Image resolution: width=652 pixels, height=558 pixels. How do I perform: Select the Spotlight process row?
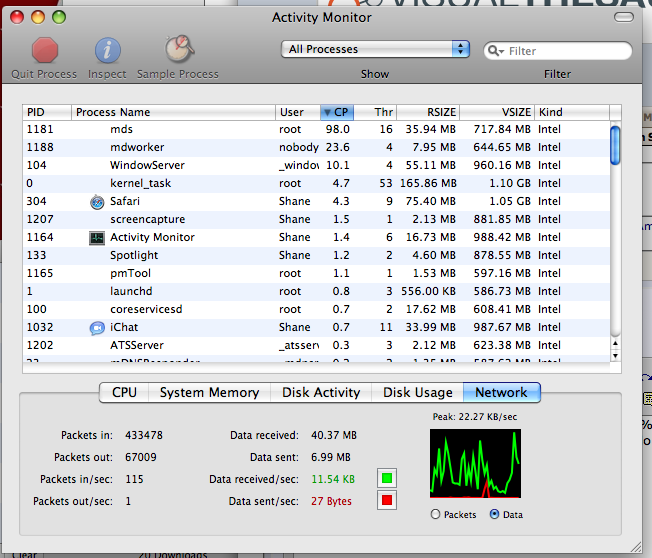[316, 255]
